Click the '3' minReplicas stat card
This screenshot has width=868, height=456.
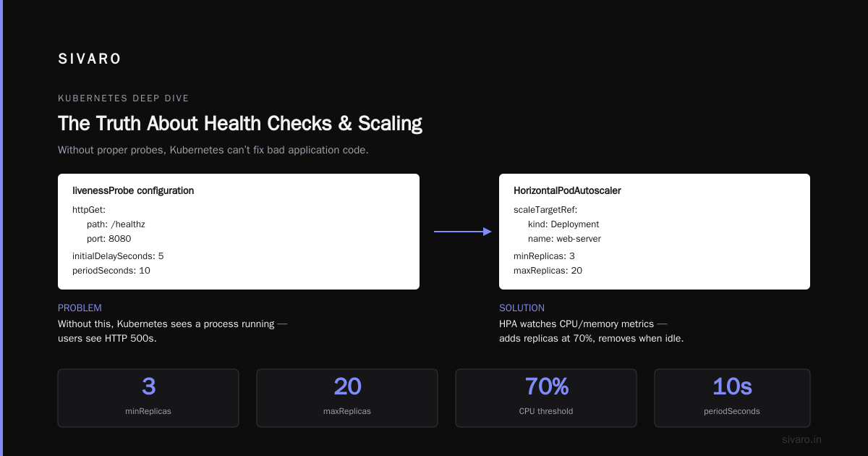[x=148, y=398]
